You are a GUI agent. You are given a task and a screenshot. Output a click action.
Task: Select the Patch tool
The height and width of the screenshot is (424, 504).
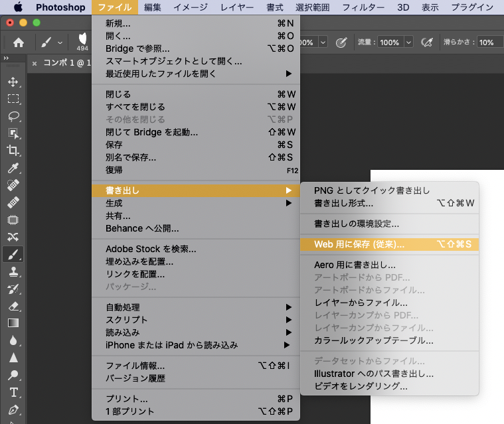click(13, 220)
